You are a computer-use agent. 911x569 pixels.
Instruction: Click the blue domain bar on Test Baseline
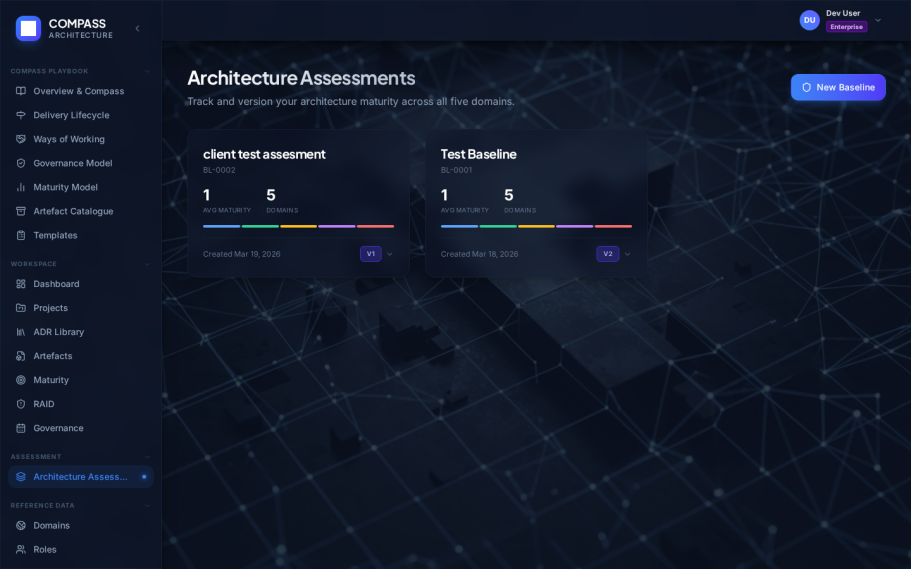click(459, 226)
